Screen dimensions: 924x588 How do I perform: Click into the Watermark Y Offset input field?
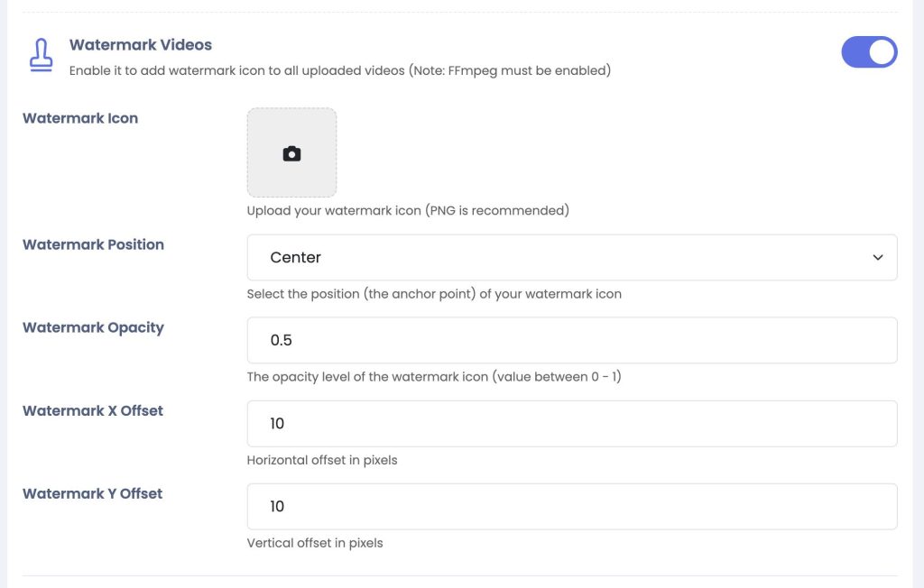click(571, 507)
